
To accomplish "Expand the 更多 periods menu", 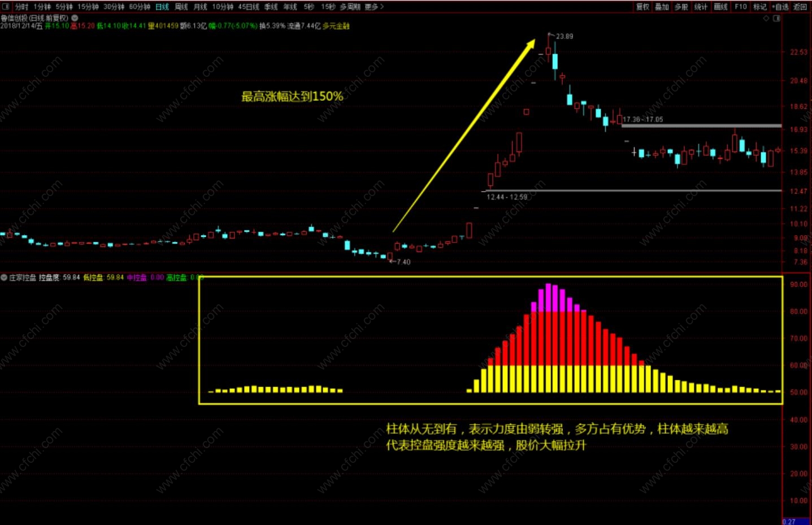I will 374,7.
